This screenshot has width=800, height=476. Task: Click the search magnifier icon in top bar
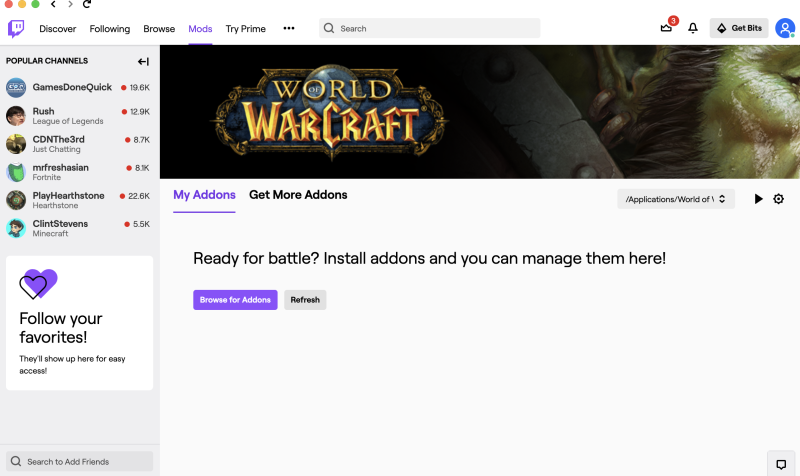point(329,28)
